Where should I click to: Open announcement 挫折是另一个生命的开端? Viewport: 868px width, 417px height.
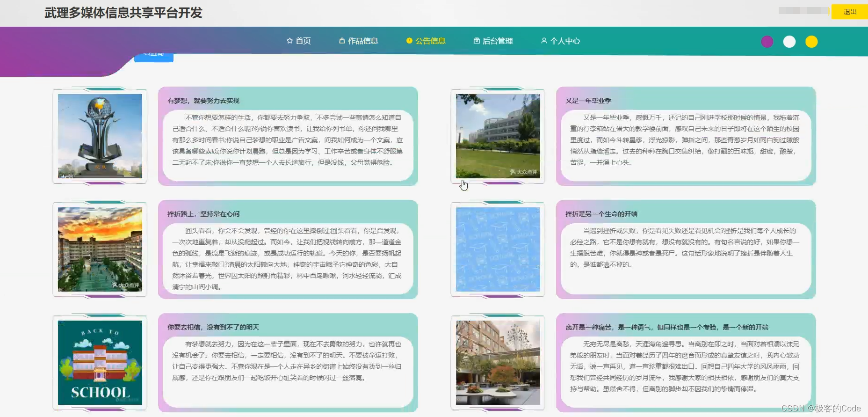pyautogui.click(x=601, y=214)
